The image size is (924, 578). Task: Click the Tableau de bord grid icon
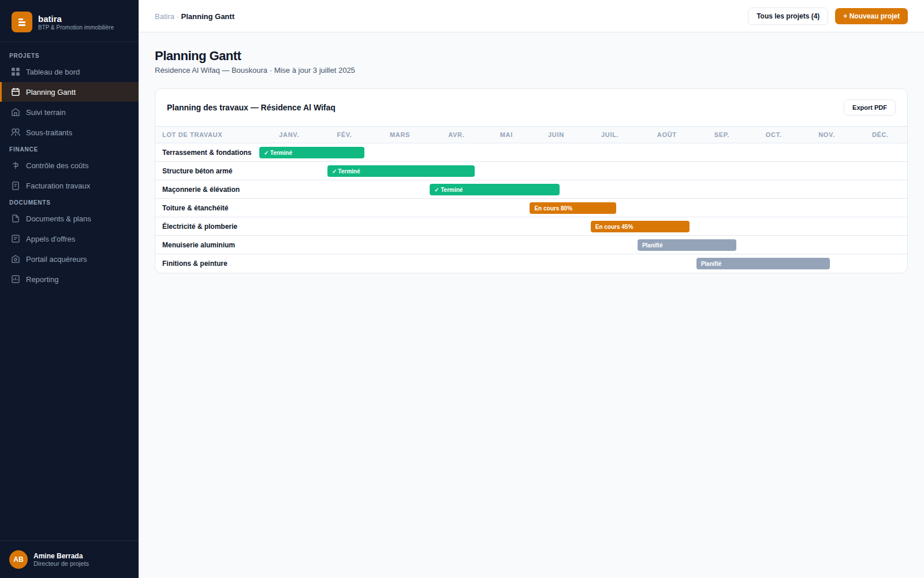pos(16,72)
